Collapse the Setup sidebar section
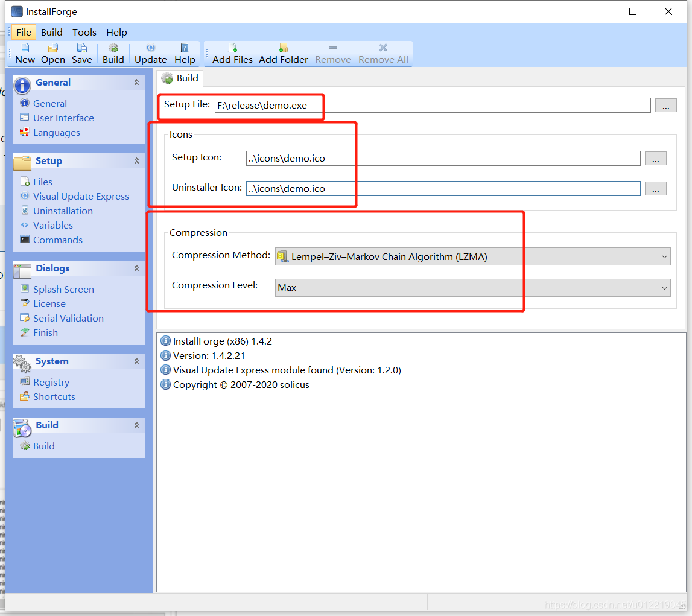Viewport: 692px width, 616px height. tap(136, 161)
